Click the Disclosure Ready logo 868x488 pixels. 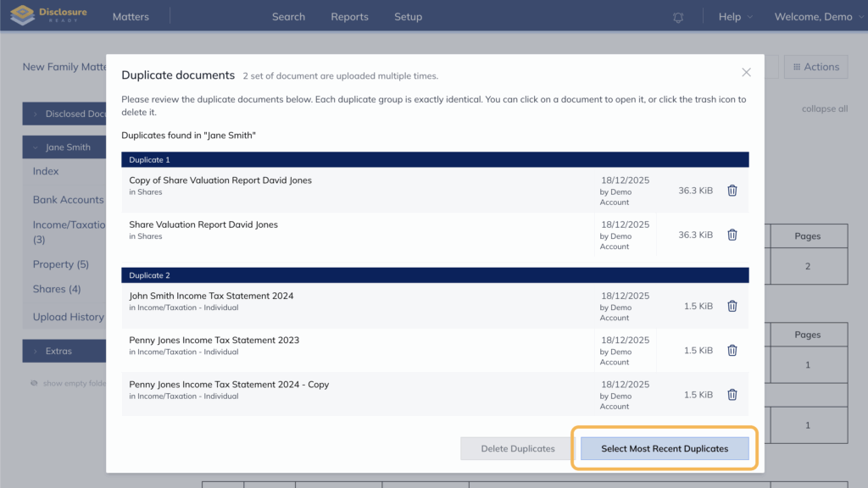pyautogui.click(x=47, y=16)
